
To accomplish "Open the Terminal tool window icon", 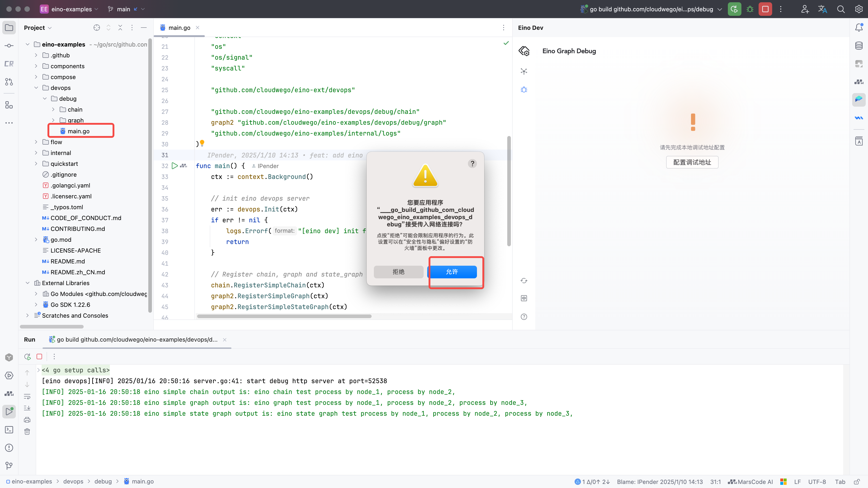I will [9, 430].
